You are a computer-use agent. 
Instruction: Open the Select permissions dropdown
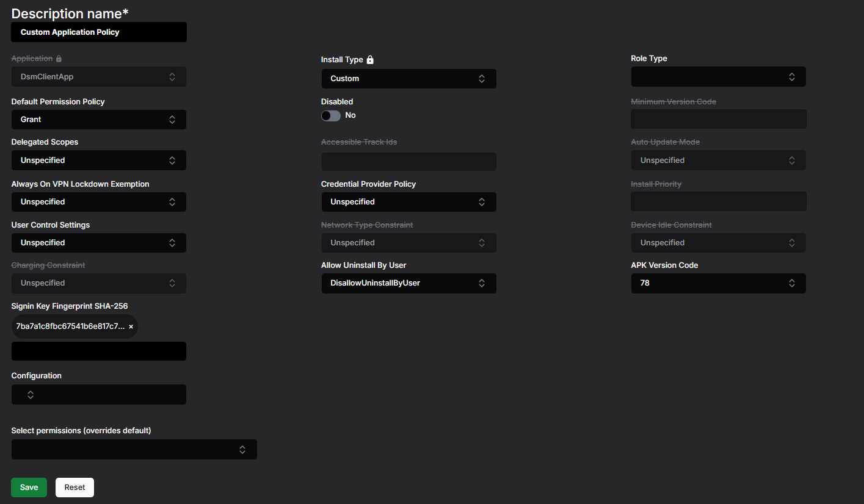coord(134,450)
